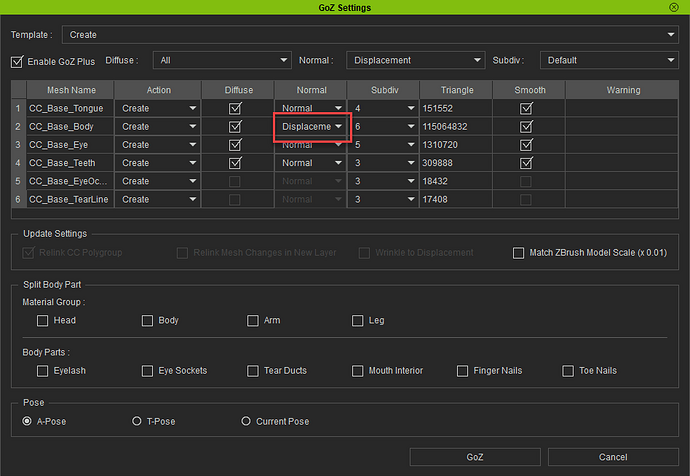Uncheck Diffuse for CC_Base_Teeth
Image resolution: width=690 pixels, height=476 pixels.
click(235, 163)
